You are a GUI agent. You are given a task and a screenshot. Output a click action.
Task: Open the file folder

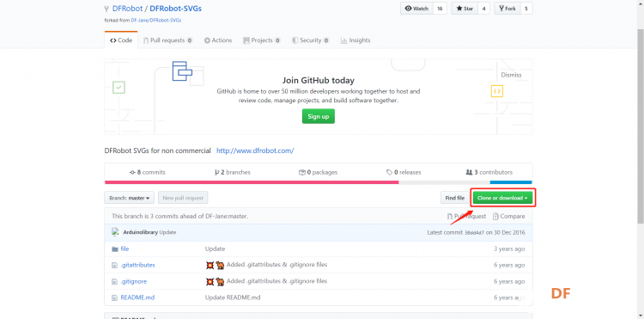click(125, 248)
